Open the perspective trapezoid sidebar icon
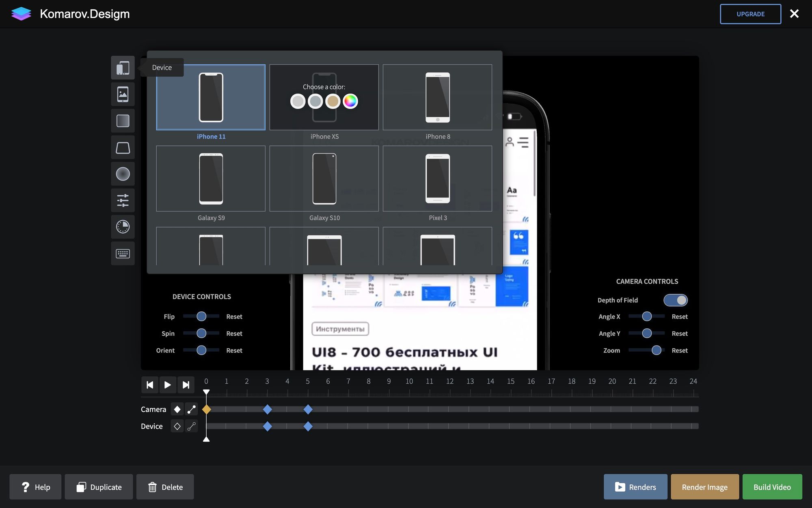The image size is (812, 508). click(123, 148)
